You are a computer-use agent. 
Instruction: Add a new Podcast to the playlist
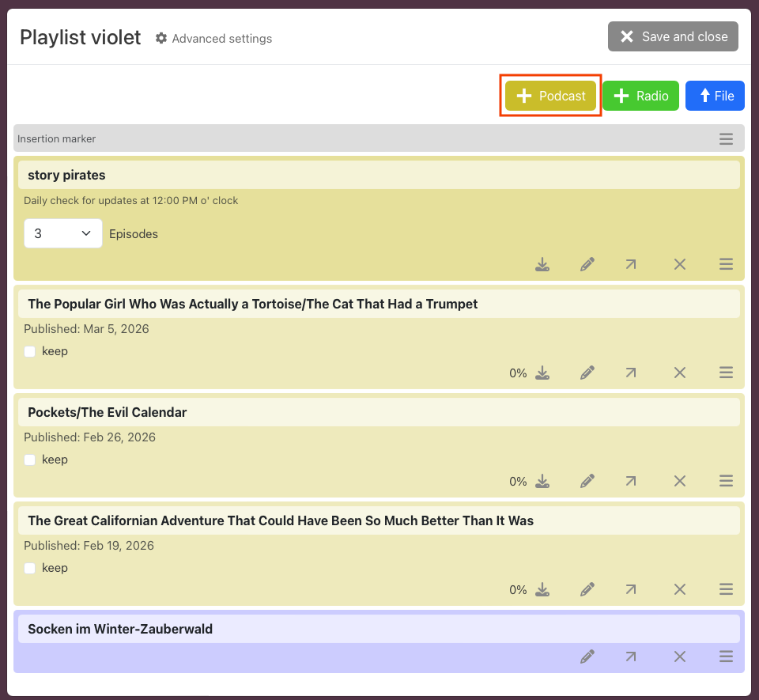[551, 96]
